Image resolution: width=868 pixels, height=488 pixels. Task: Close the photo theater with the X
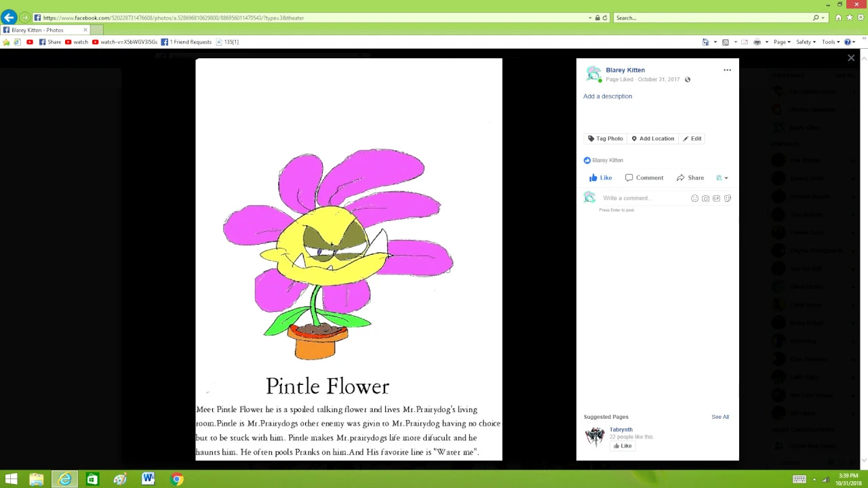click(x=851, y=58)
